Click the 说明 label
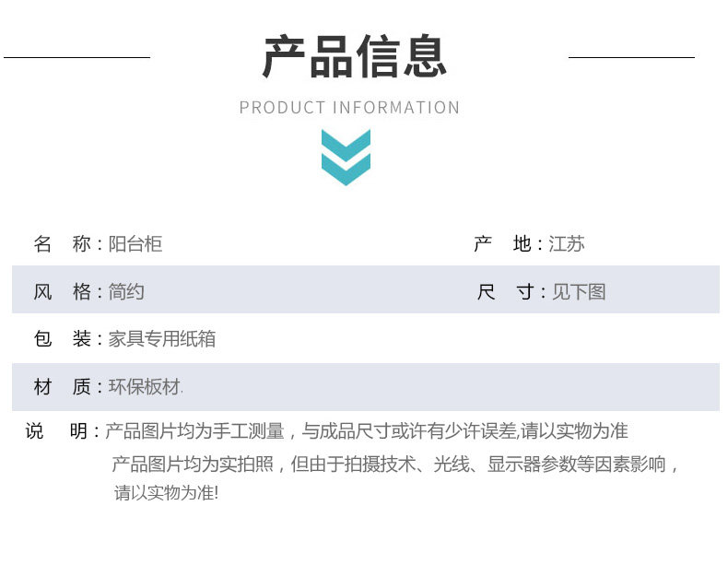Viewport: 728px width, 588px height. point(56,431)
